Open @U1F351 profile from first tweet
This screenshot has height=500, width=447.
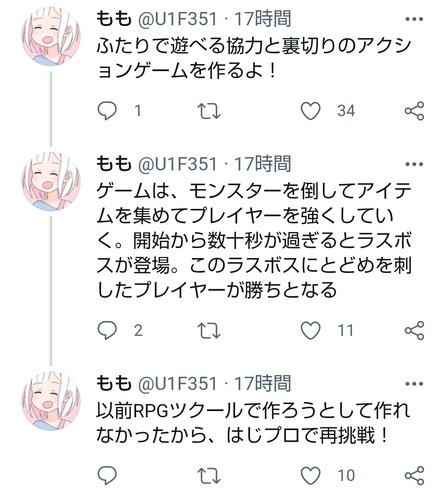pyautogui.click(x=177, y=19)
